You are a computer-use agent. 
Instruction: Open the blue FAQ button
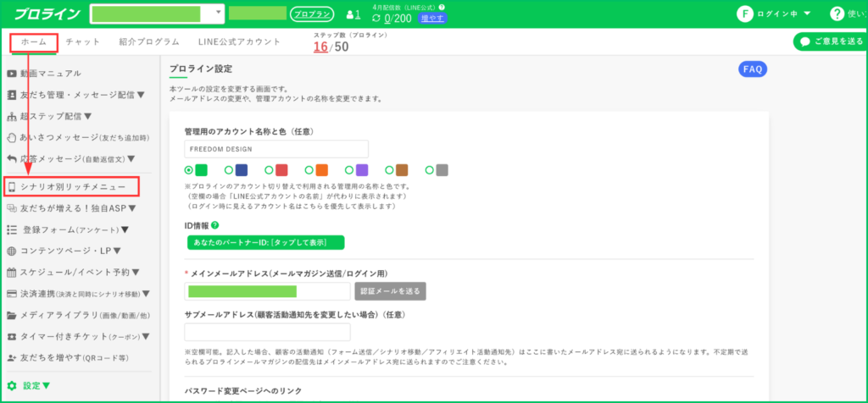pos(753,69)
